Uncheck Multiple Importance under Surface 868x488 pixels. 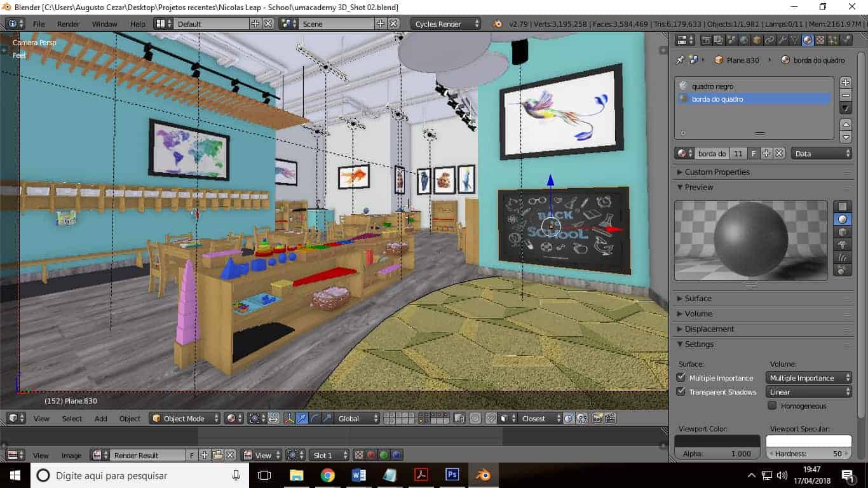[x=681, y=377]
